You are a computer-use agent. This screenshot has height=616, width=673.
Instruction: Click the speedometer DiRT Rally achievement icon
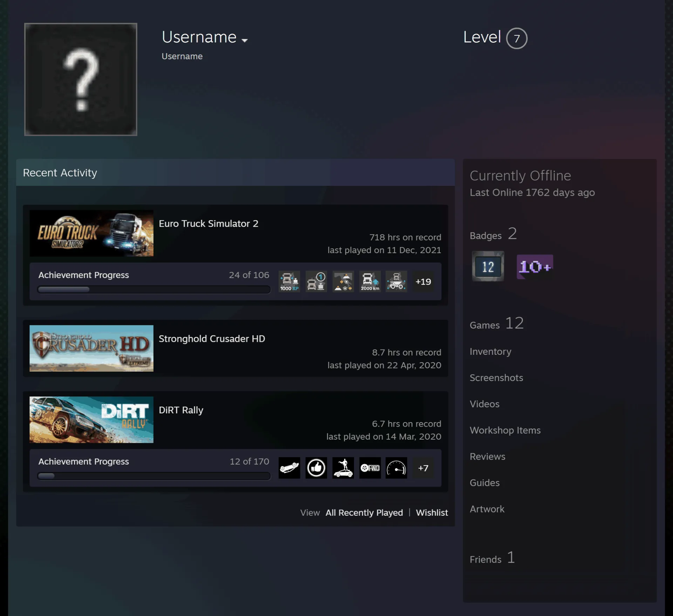point(396,468)
